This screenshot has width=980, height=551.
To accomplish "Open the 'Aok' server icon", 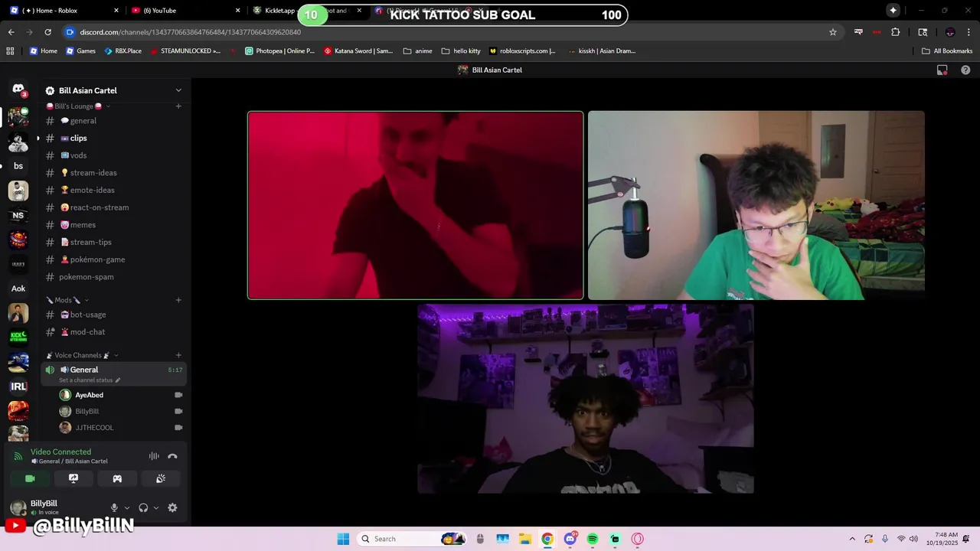I will 18,289.
